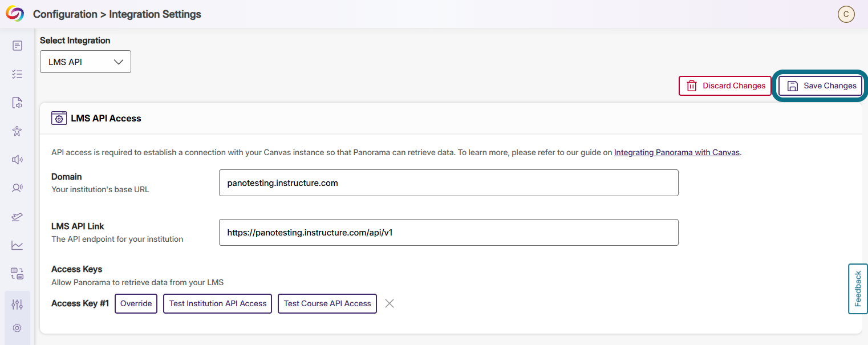The image size is (868, 345).
Task: Click the "Domain" field label
Action: pyautogui.click(x=67, y=177)
